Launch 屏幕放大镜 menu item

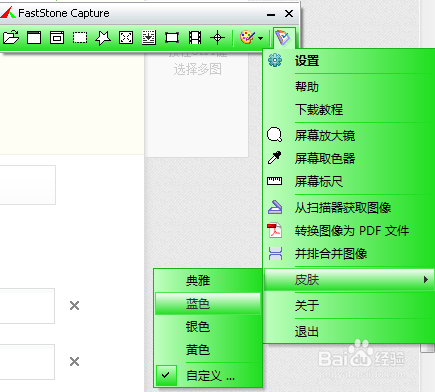tap(349, 136)
